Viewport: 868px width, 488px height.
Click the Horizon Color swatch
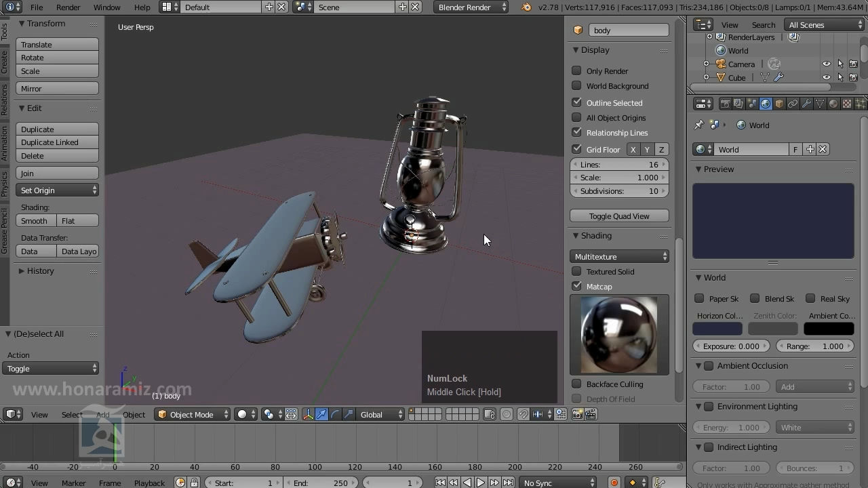[x=717, y=329]
